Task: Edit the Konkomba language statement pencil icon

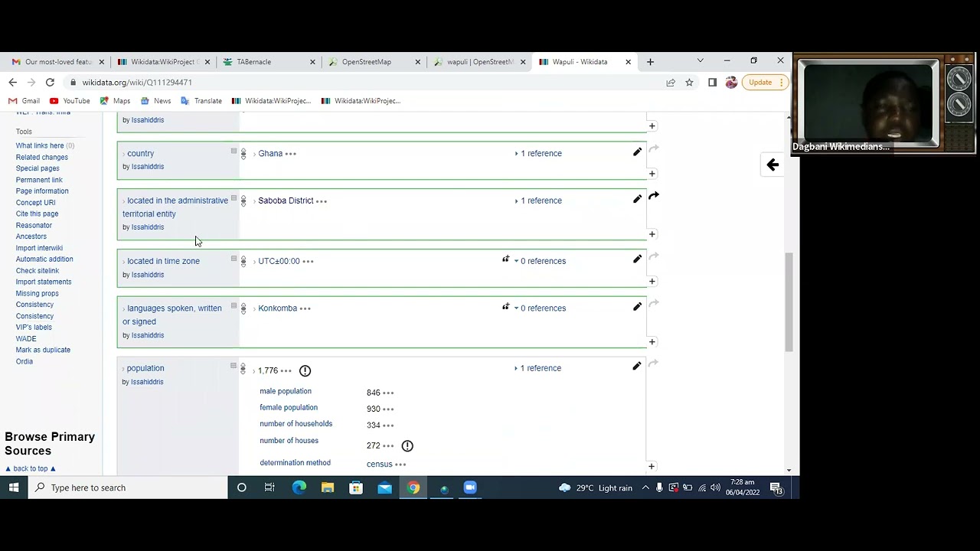Action: click(637, 307)
